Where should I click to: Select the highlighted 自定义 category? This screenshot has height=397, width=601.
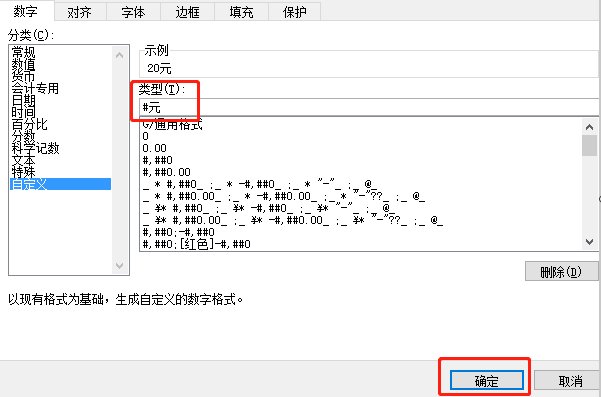pos(61,184)
